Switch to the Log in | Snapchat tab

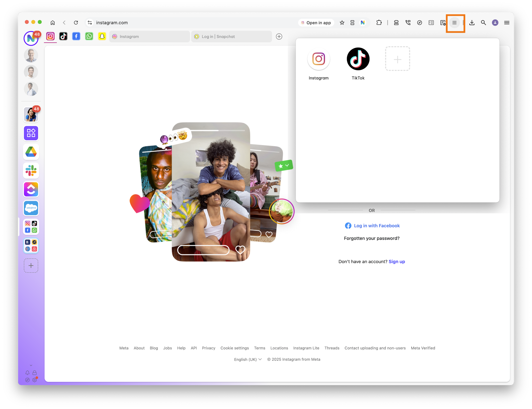click(x=231, y=36)
